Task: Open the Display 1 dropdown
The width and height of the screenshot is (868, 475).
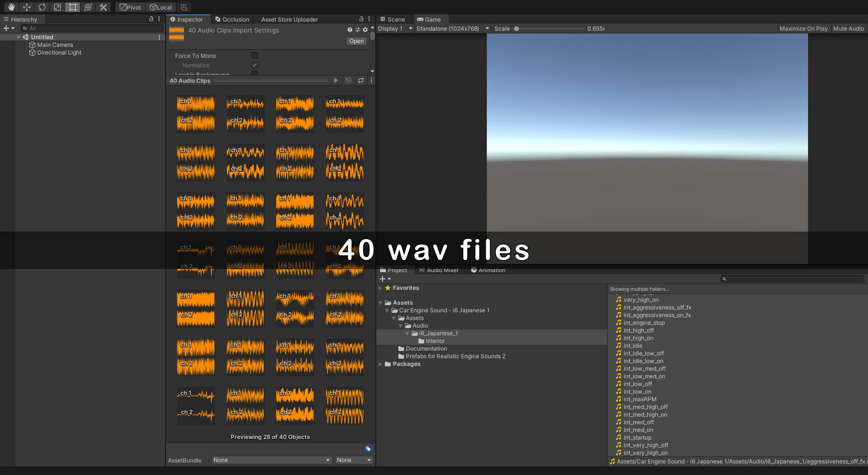Action: (x=395, y=28)
